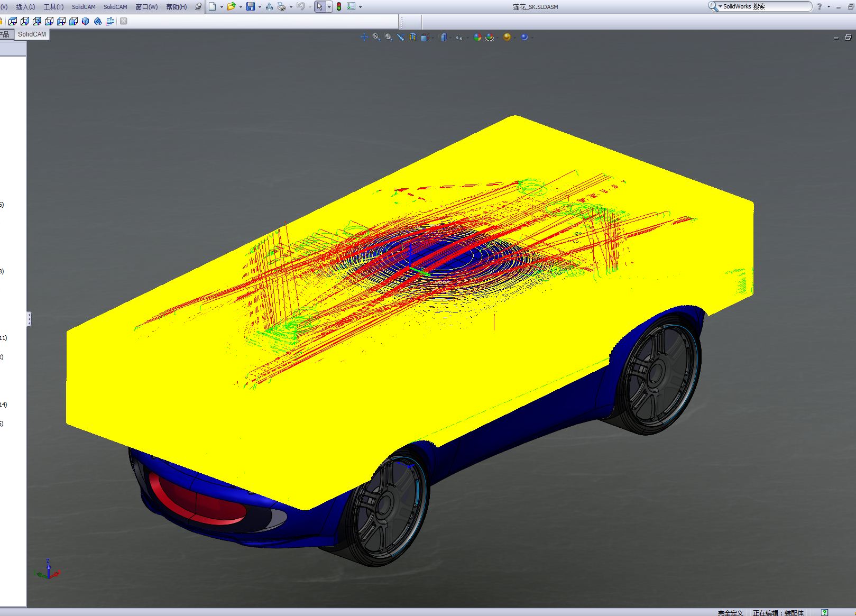
Task: Click the blue cone-shaped icon in the second toolbar
Action: coord(97,21)
